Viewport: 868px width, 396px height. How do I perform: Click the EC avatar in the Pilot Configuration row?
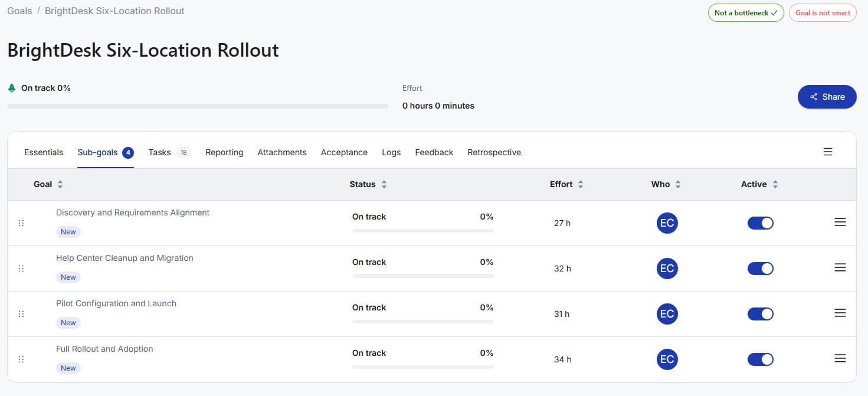tap(667, 314)
